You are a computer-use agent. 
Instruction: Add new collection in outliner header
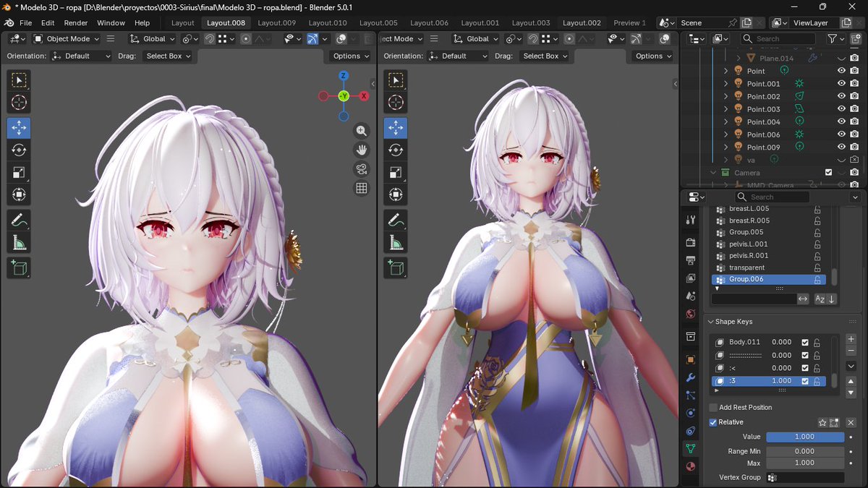click(x=856, y=39)
